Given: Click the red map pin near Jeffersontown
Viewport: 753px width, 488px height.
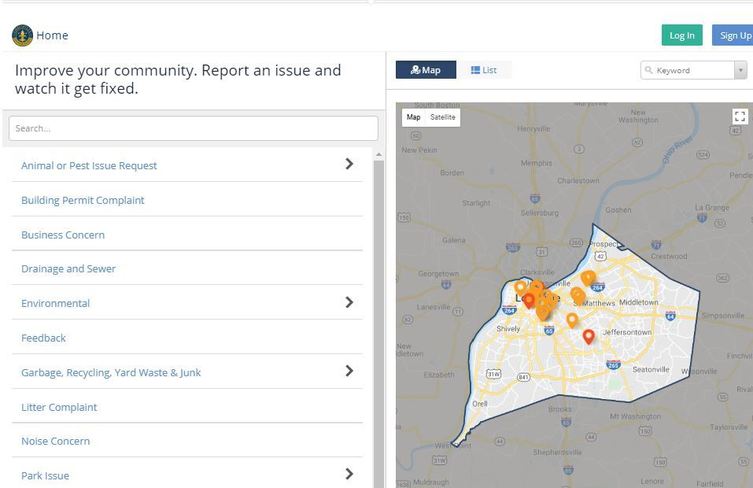Looking at the screenshot, I should click(x=588, y=337).
